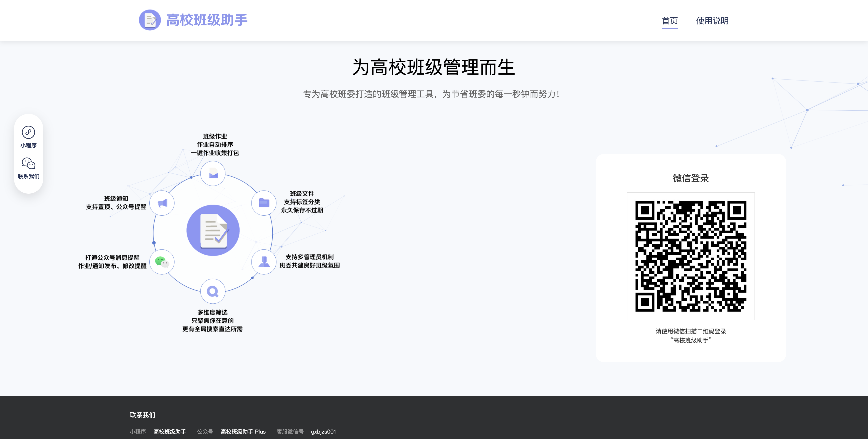Viewport: 868px width, 439px height.
Task: Click the WeChat login QR code
Action: [x=691, y=256]
